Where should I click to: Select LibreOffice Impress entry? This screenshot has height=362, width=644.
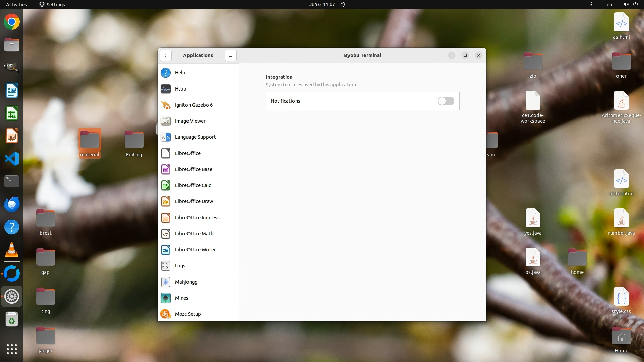pos(197,218)
